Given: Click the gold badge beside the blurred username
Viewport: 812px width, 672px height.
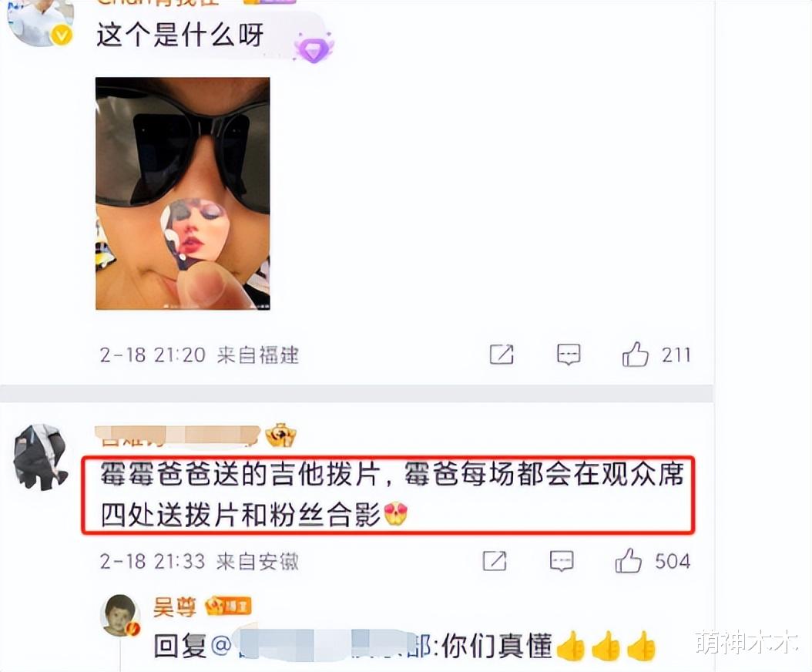Looking at the screenshot, I should click(x=280, y=435).
